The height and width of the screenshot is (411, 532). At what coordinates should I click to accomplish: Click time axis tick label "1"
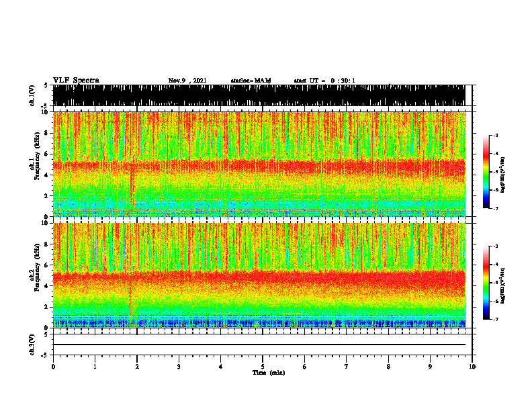click(x=95, y=367)
